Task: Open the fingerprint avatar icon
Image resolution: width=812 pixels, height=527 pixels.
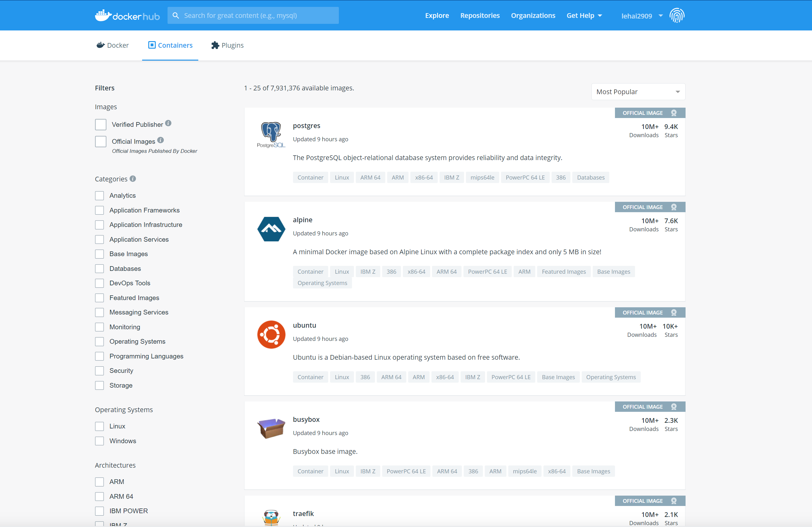Action: (x=677, y=15)
